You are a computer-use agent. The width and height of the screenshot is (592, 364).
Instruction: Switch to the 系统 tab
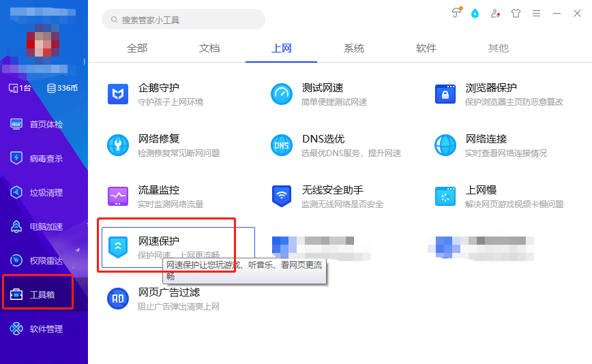pyautogui.click(x=354, y=48)
